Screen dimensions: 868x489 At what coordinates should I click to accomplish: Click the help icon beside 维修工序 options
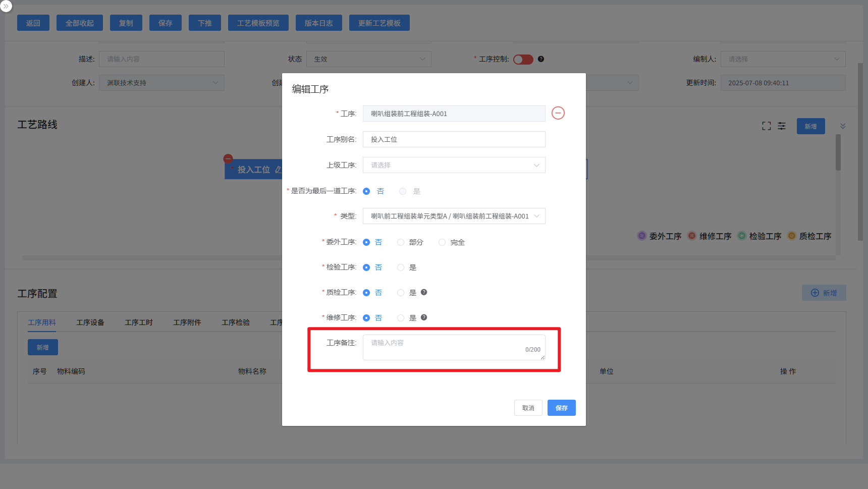[x=424, y=317]
